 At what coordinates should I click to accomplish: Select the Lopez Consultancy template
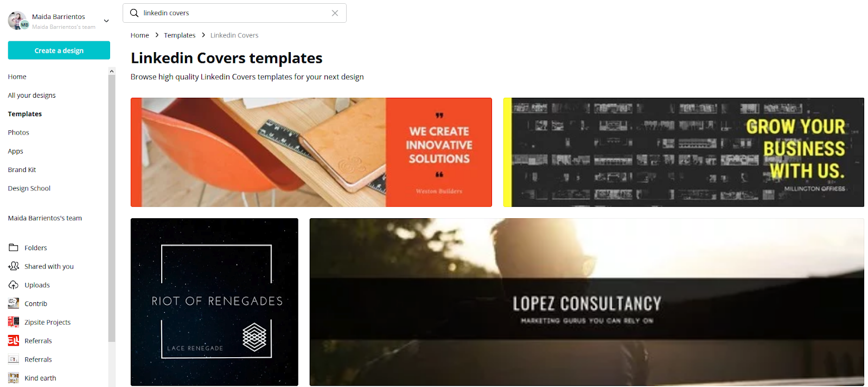(586, 302)
